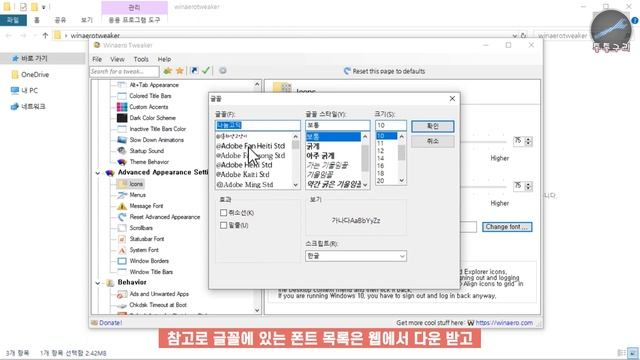Collapse Advanced Appearance Settings tree group
Viewport: 640px width, 360px height.
click(x=98, y=173)
